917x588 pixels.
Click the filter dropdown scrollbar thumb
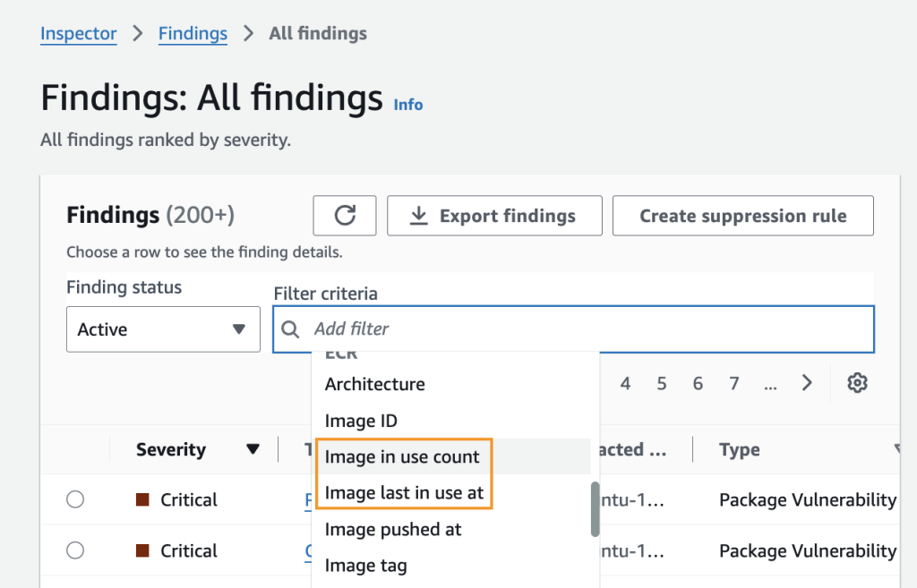(x=595, y=508)
